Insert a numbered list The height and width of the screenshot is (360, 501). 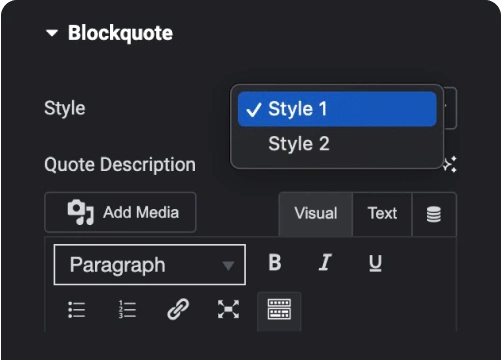pos(127,310)
